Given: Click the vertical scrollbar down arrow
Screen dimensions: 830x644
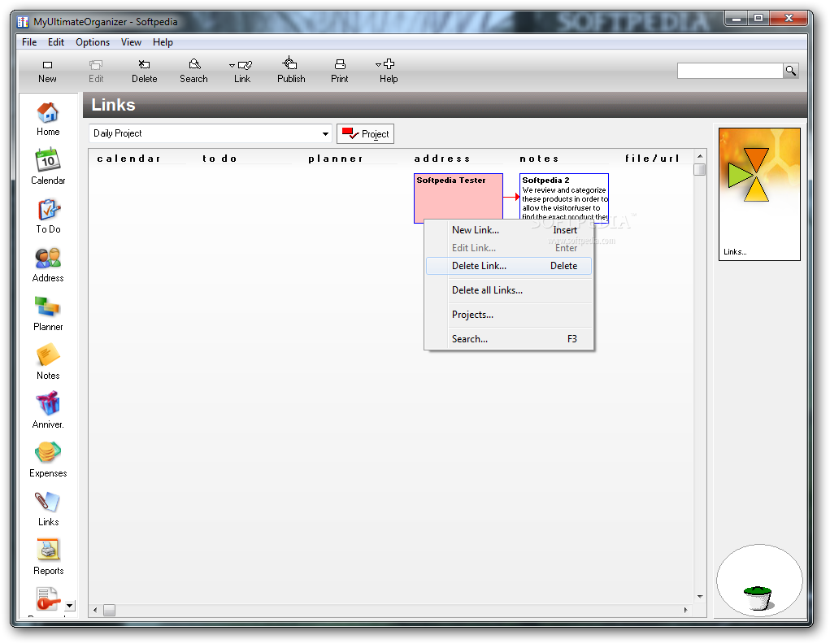Looking at the screenshot, I should (x=700, y=596).
